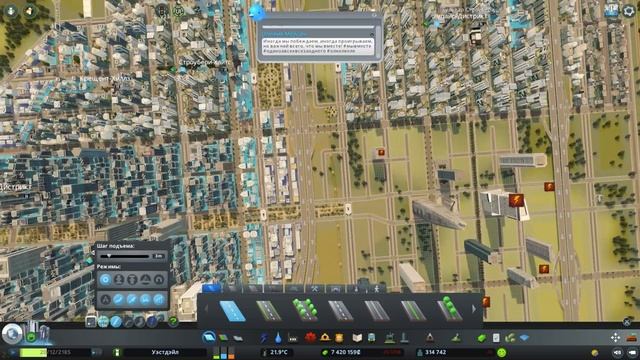Select the fourth elevation mode button
This screenshot has height=360, width=640.
point(145,280)
